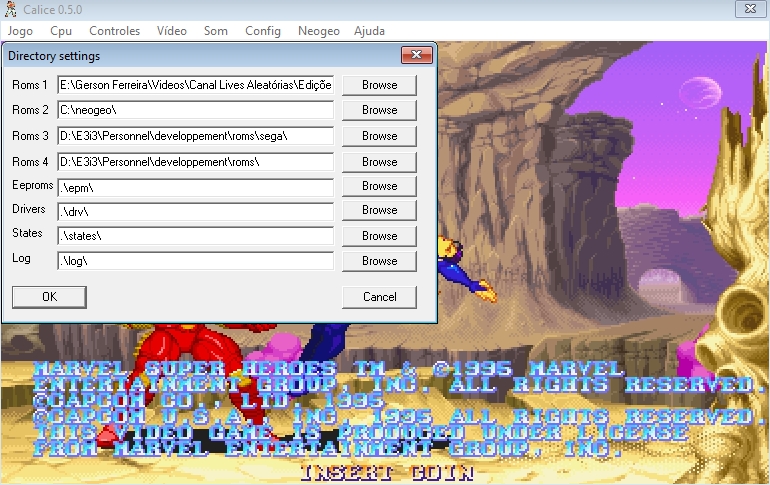Browse for Log directory
The width and height of the screenshot is (770, 485).
coord(379,261)
